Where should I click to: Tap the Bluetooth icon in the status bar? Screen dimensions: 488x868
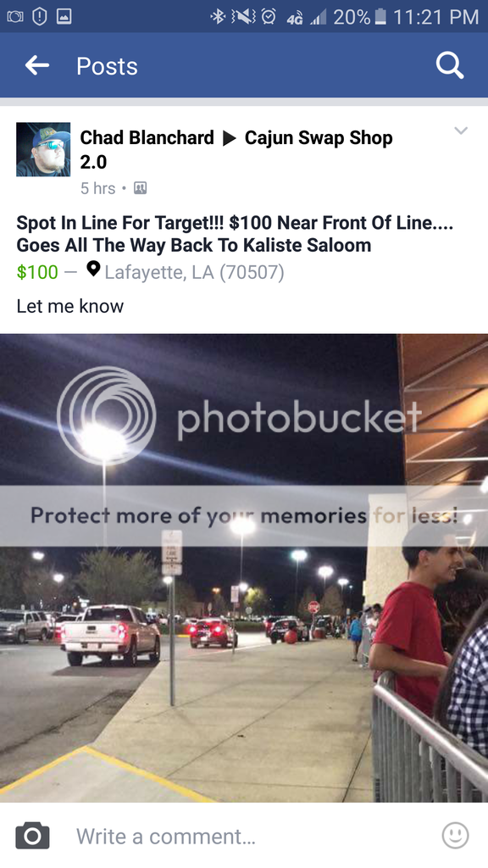[219, 17]
